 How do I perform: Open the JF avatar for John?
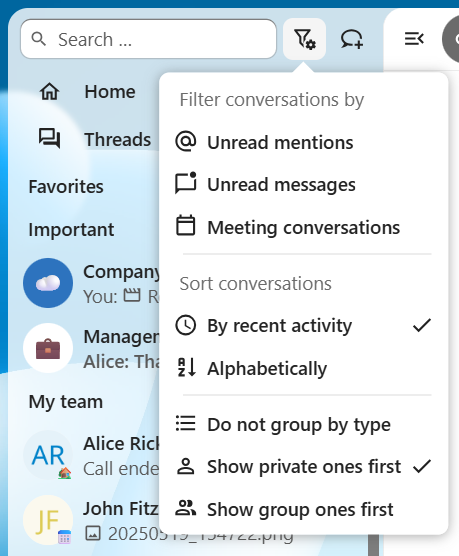pyautogui.click(x=48, y=520)
